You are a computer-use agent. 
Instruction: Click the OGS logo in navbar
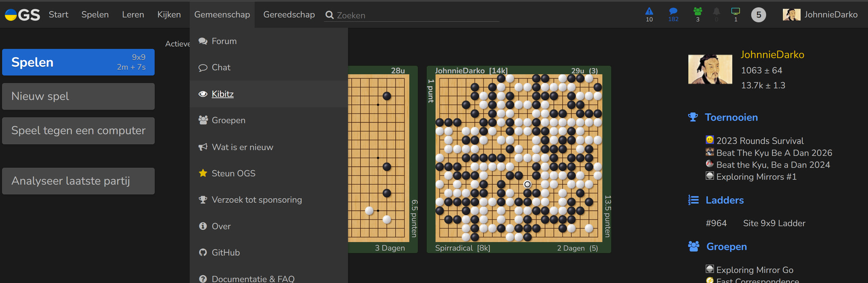(x=22, y=15)
